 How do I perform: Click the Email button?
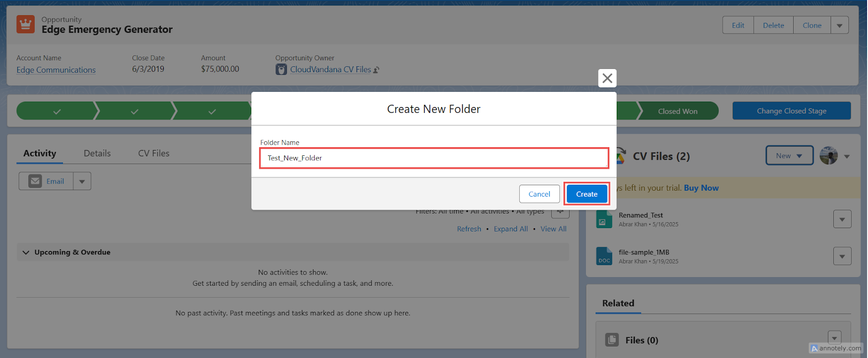(46, 181)
